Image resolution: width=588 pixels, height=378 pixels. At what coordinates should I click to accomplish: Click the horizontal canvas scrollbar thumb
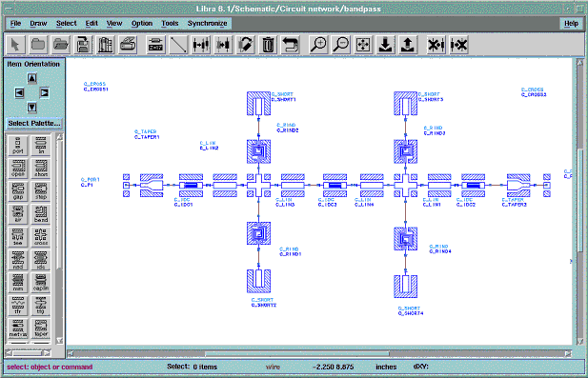(297, 353)
